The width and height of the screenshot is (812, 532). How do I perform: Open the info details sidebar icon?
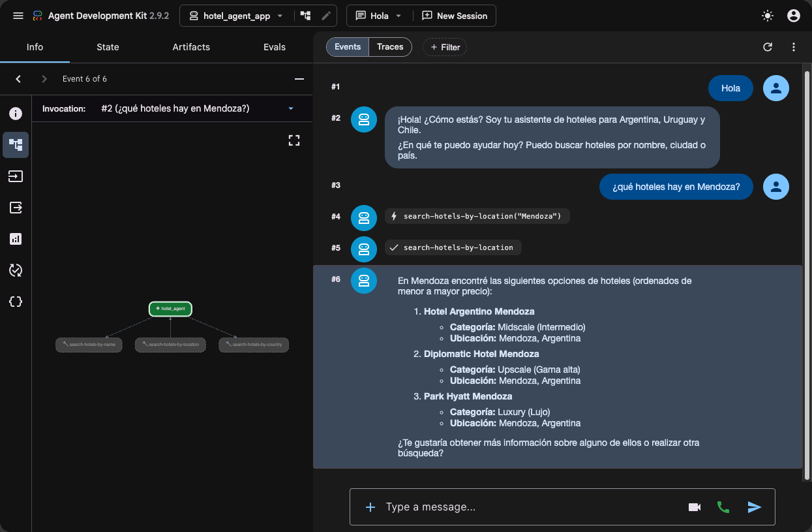(16, 114)
